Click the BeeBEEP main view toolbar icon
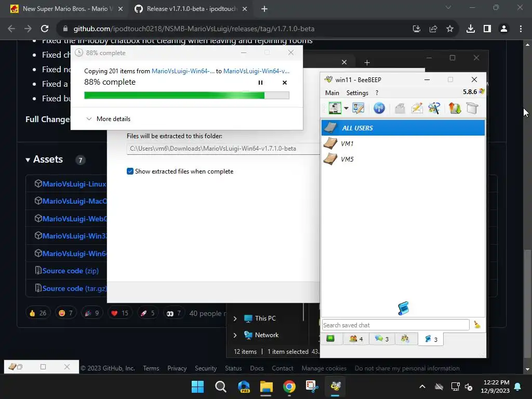 point(335,108)
